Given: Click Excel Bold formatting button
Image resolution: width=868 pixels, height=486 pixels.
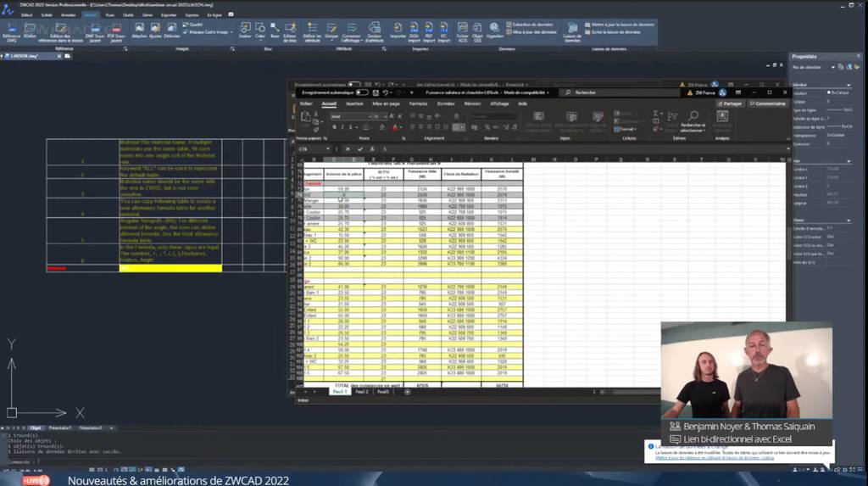Looking at the screenshot, I should (x=334, y=127).
